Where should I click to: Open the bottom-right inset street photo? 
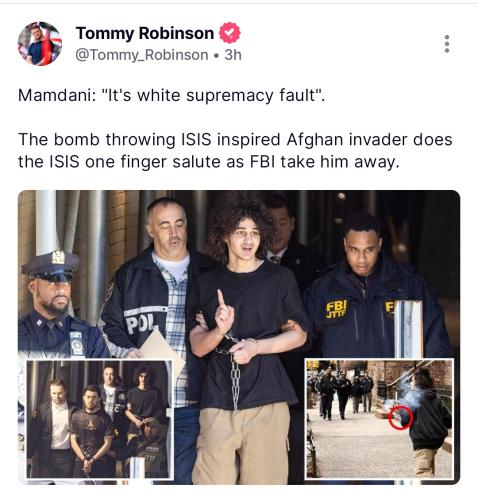pos(379,418)
